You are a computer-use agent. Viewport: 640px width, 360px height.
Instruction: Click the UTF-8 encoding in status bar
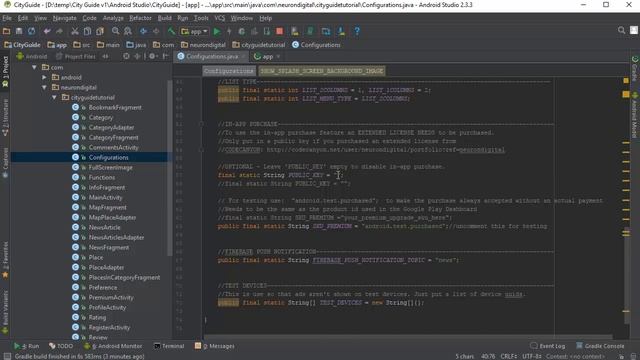tap(531, 356)
